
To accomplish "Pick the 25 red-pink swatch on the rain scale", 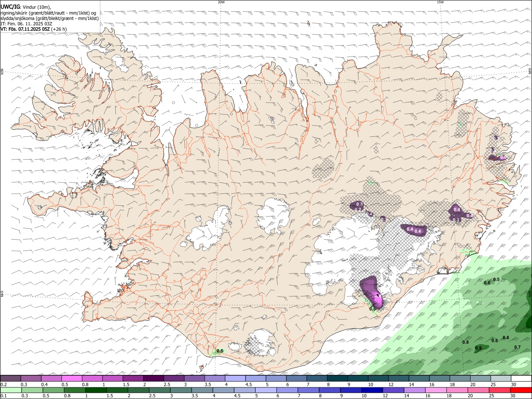I will point(500,390).
